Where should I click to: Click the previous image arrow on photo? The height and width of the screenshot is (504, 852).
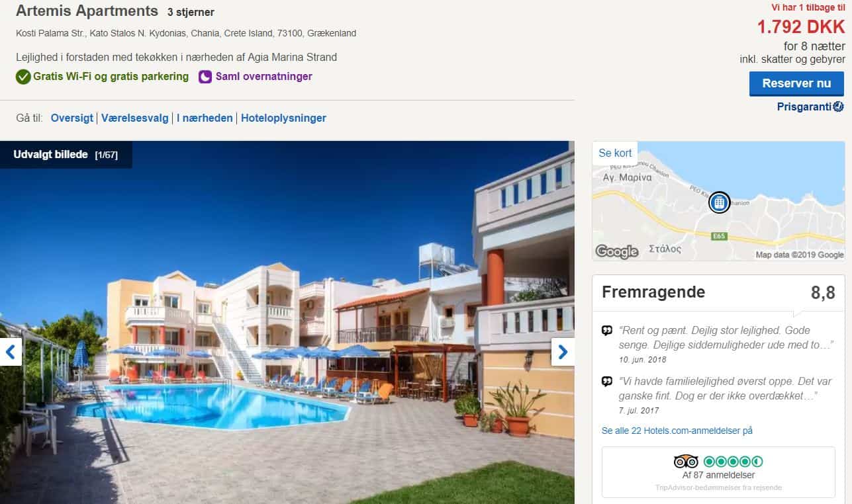[11, 352]
